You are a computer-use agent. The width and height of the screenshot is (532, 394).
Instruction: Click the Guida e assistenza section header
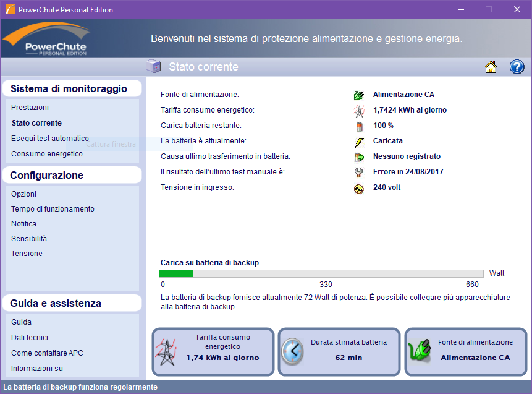point(72,303)
